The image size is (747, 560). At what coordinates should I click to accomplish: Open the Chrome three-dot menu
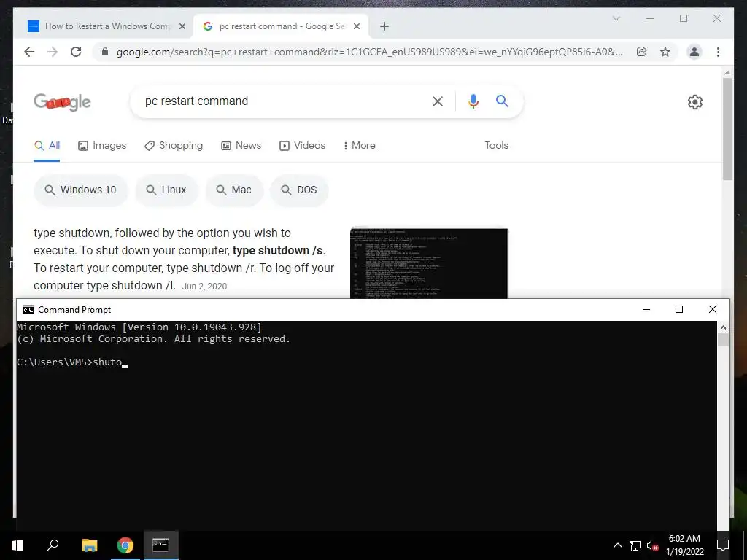[718, 52]
